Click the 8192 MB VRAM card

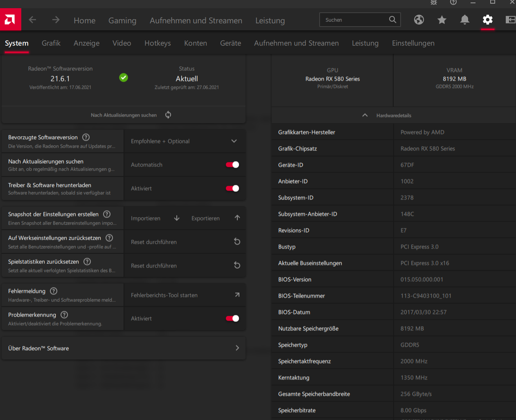455,79
